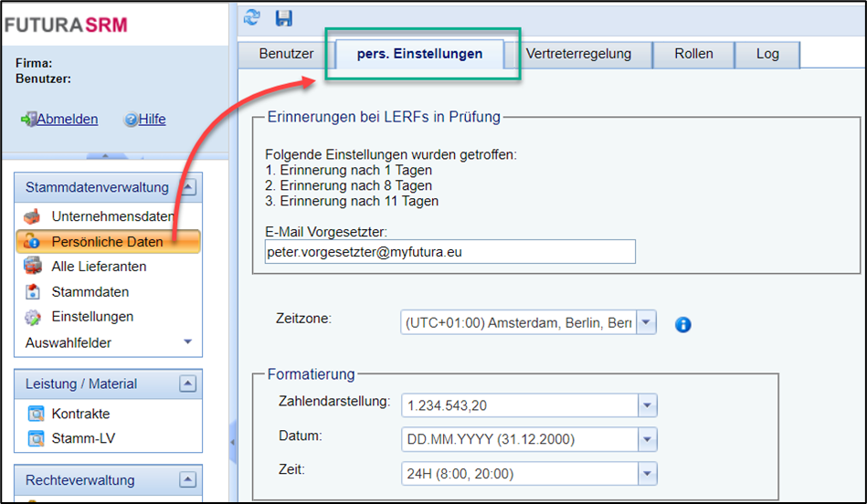
Task: Select Persönliche Daten menu entry
Action: click(x=107, y=242)
